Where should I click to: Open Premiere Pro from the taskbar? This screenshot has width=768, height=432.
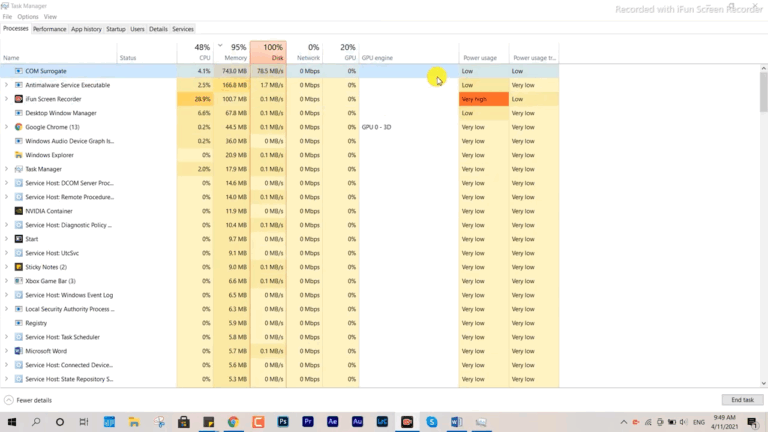(x=308, y=422)
